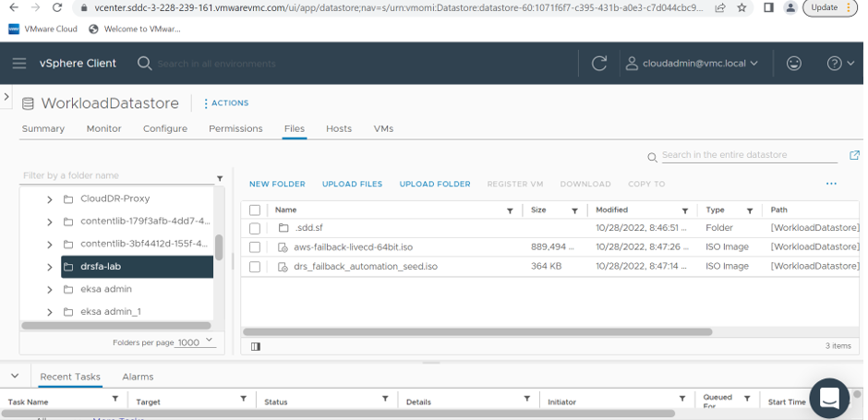Image resolution: width=868 pixels, height=420 pixels.
Task: Click NEW FOLDER button
Action: click(277, 184)
